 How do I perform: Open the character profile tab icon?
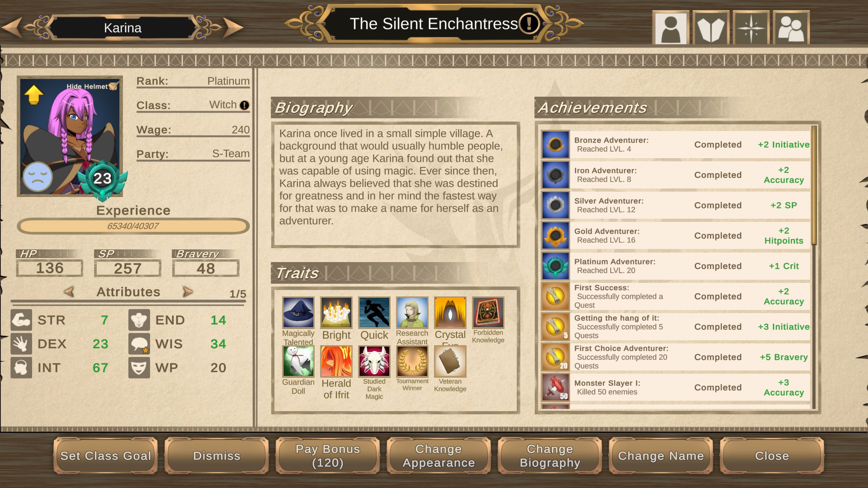coord(670,28)
